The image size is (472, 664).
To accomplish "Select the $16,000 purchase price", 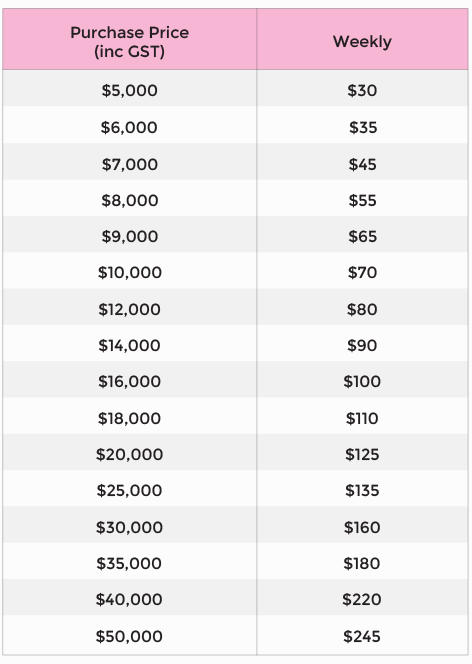I will [130, 381].
